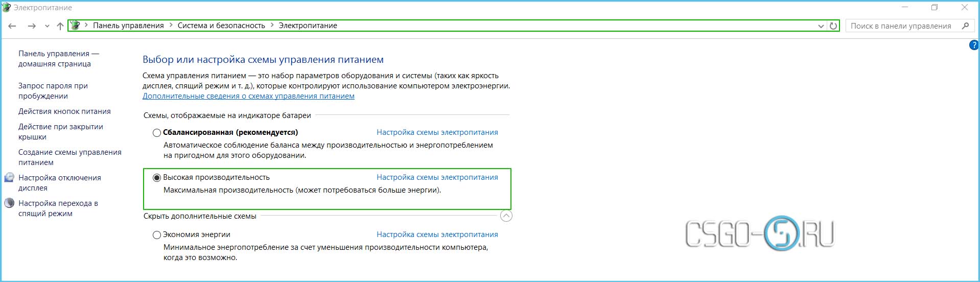This screenshot has height=282, width=980.
Task: Go up one level arrow
Action: (60, 26)
